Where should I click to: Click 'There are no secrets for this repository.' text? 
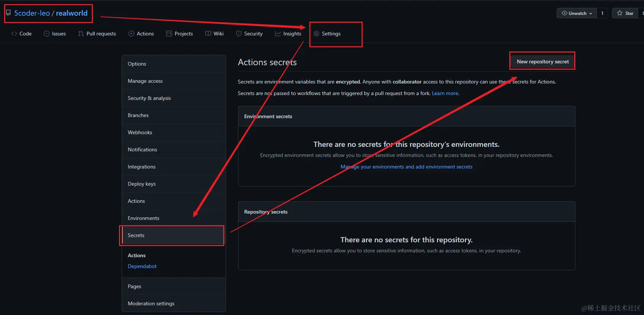[406, 240]
